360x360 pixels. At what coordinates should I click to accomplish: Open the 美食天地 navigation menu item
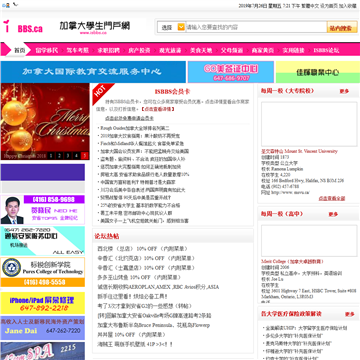point(201,51)
